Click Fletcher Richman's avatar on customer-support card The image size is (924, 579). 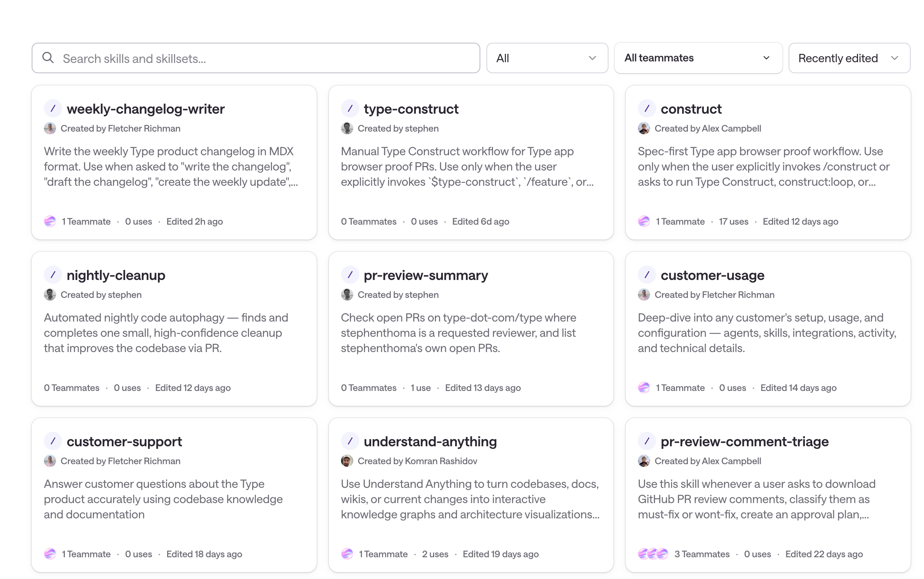50,461
